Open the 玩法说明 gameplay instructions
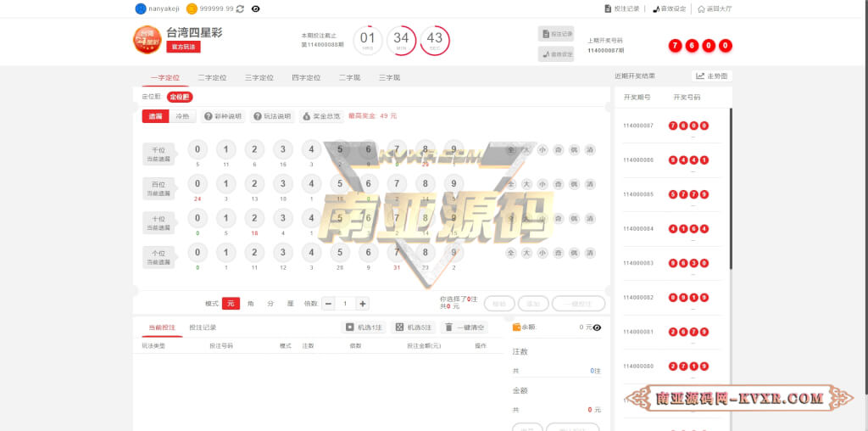 272,116
